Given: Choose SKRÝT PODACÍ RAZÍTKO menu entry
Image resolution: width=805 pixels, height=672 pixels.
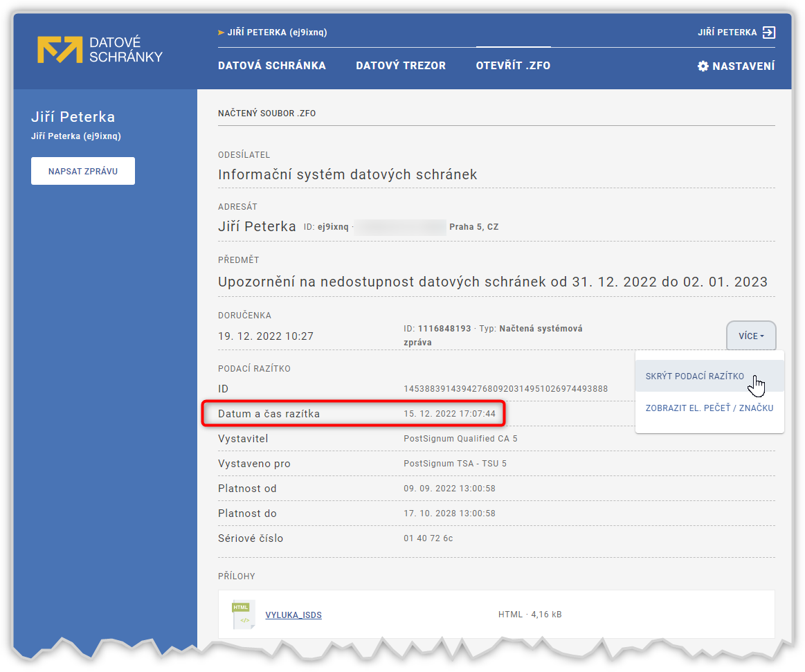Looking at the screenshot, I should click(709, 376).
